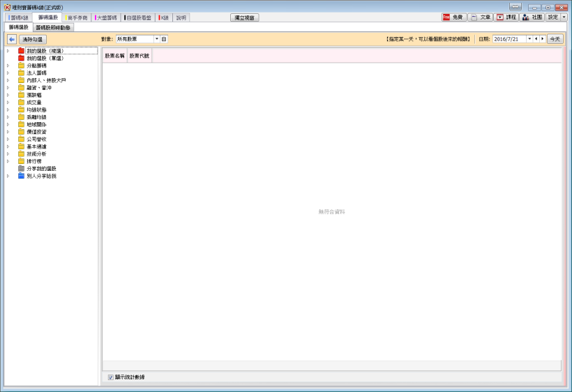
Task: Click the red folder icon of 我的選股（單選）
Action: point(21,58)
